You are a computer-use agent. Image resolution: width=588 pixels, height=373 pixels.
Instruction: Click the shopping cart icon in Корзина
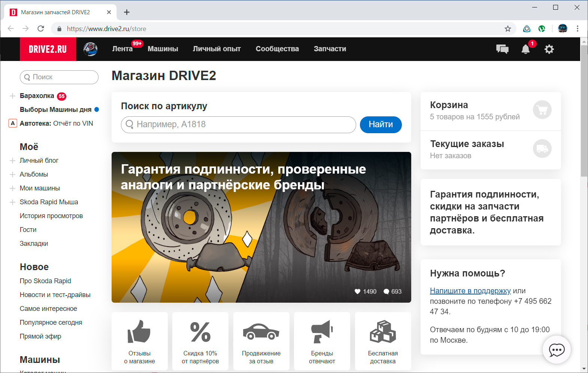[x=542, y=110]
